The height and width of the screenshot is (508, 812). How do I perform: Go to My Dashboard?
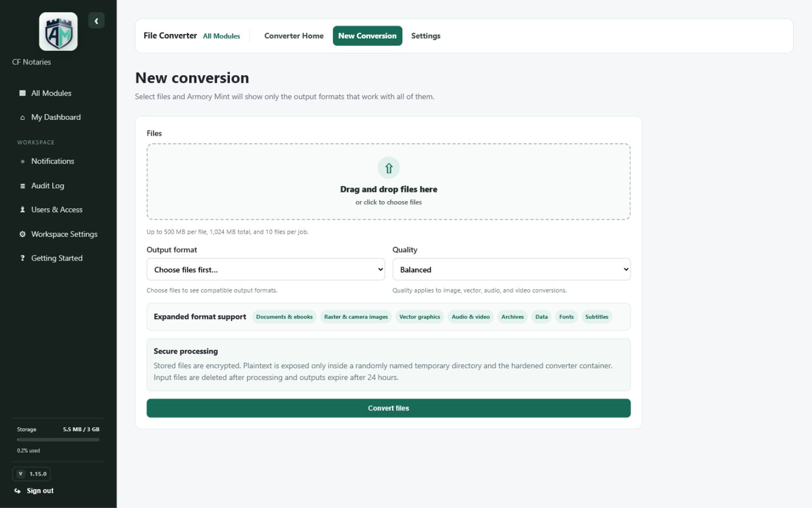click(x=58, y=117)
